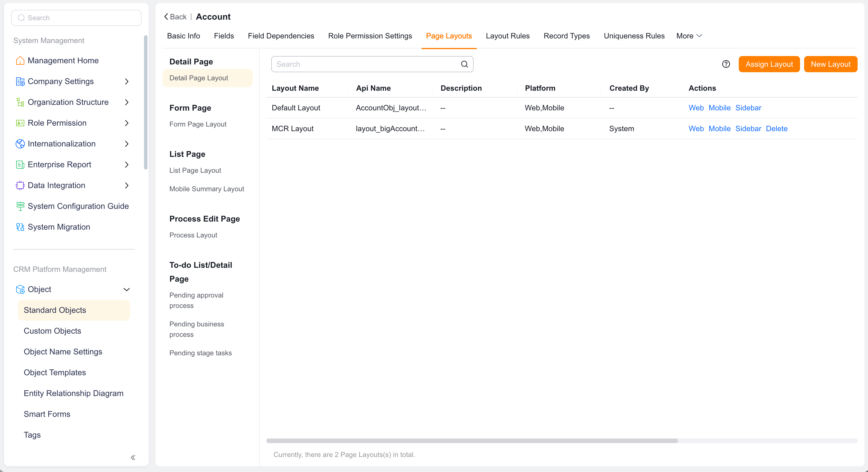
Task: Collapse the sidebar with double-chevron icon
Action: pos(133,458)
